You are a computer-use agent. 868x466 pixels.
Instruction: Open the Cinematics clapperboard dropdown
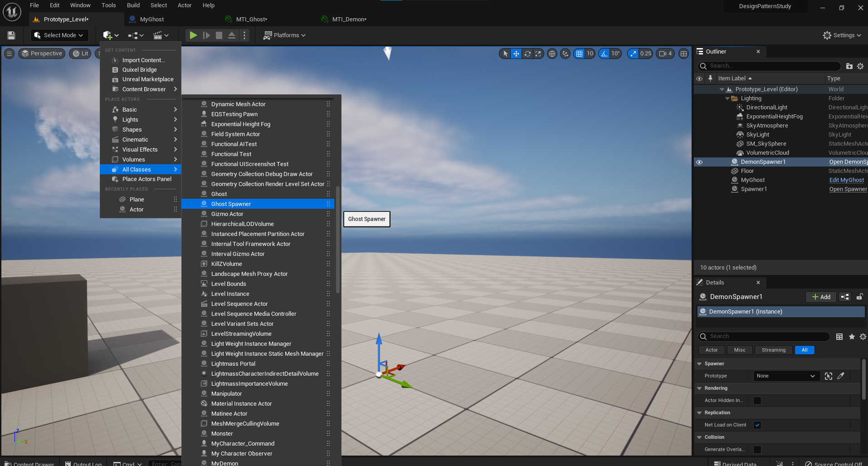161,35
